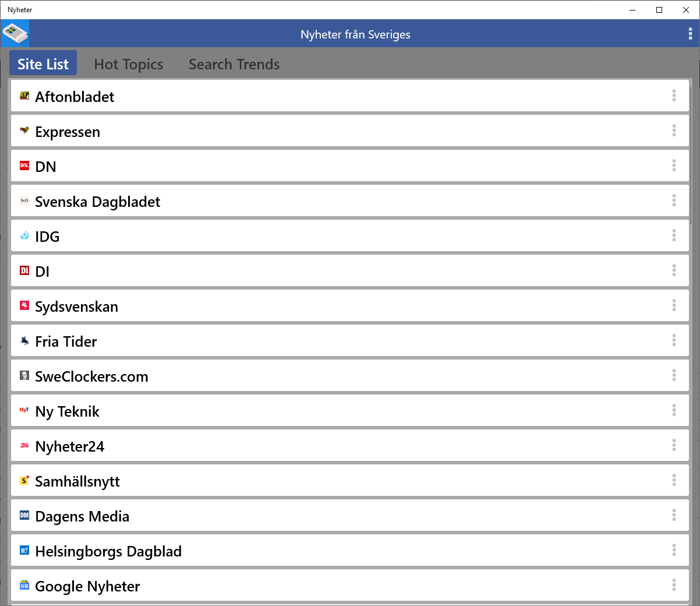Click the Samhällsnytt favicon
Screen dimensions: 700x606
coord(24,480)
